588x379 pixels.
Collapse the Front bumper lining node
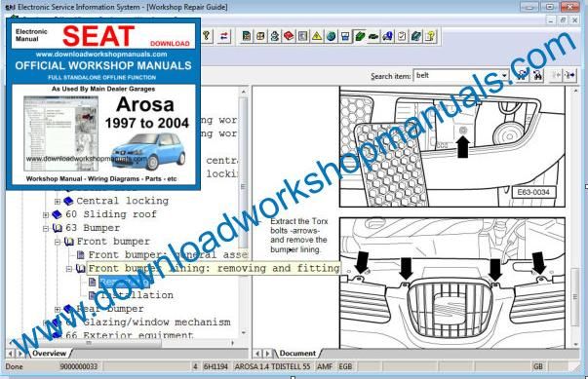click(69, 269)
